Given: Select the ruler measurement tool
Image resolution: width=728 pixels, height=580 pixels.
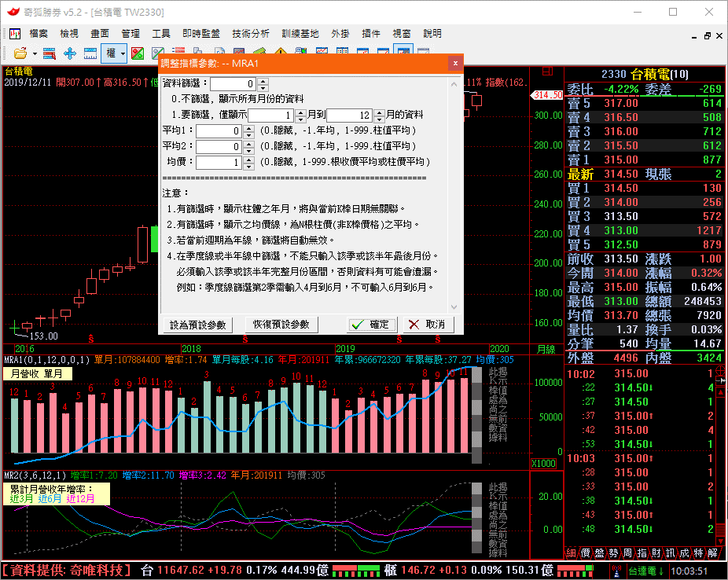Looking at the screenshot, I should 90,53.
